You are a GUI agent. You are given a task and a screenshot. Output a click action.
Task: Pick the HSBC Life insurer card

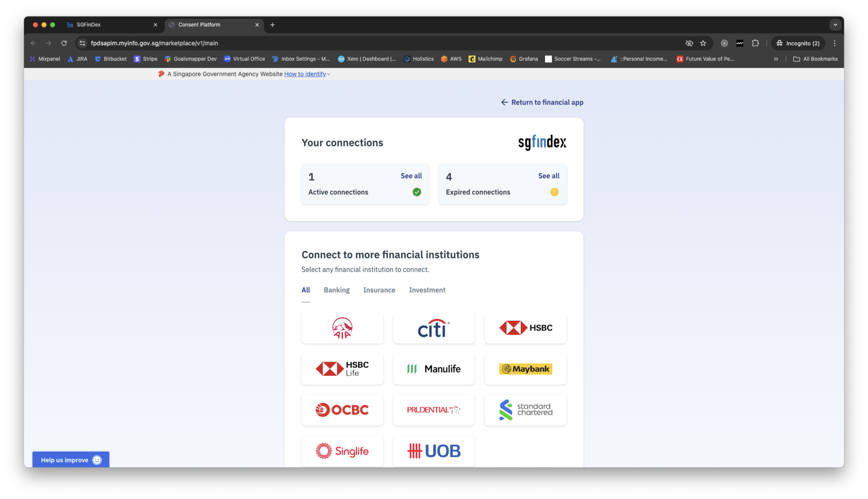(342, 369)
